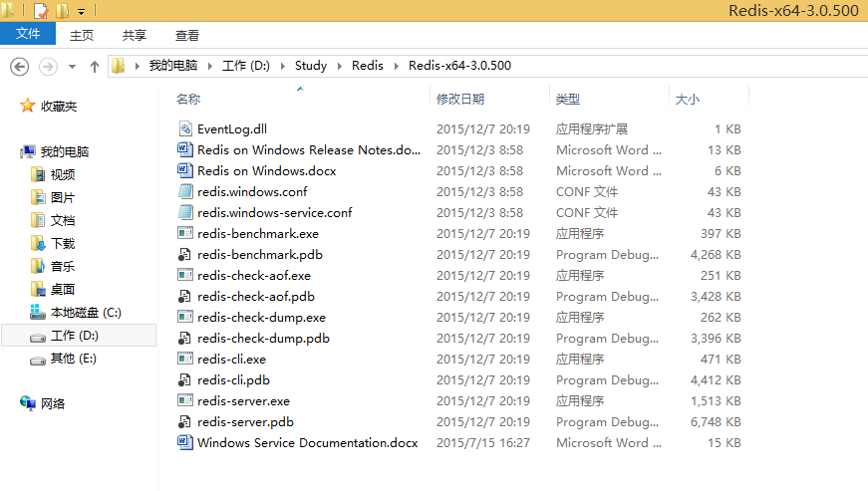Expand the arrow after 工作 (D:) in address bar
Screen dimensions: 868x491
pyautogui.click(x=282, y=66)
